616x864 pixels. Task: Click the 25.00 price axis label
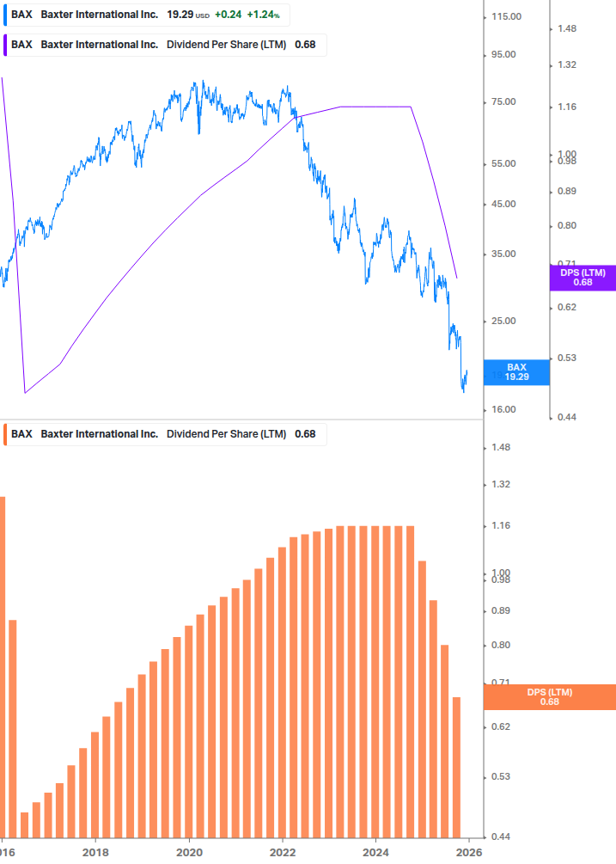503,322
